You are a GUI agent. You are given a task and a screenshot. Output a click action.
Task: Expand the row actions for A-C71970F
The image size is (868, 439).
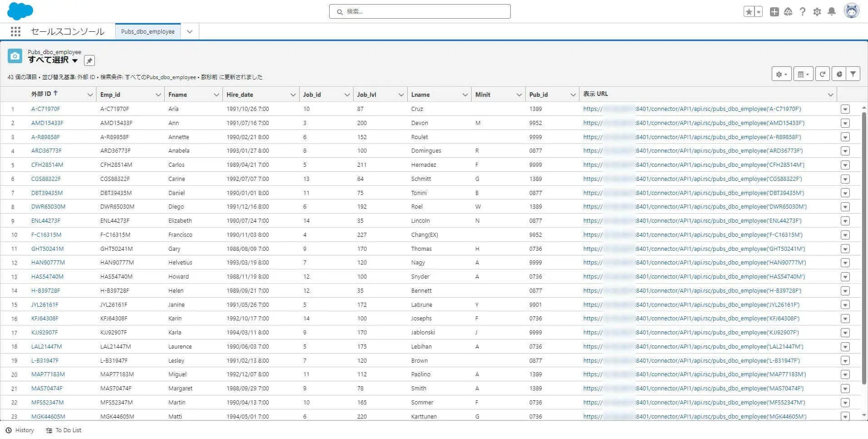click(x=845, y=109)
